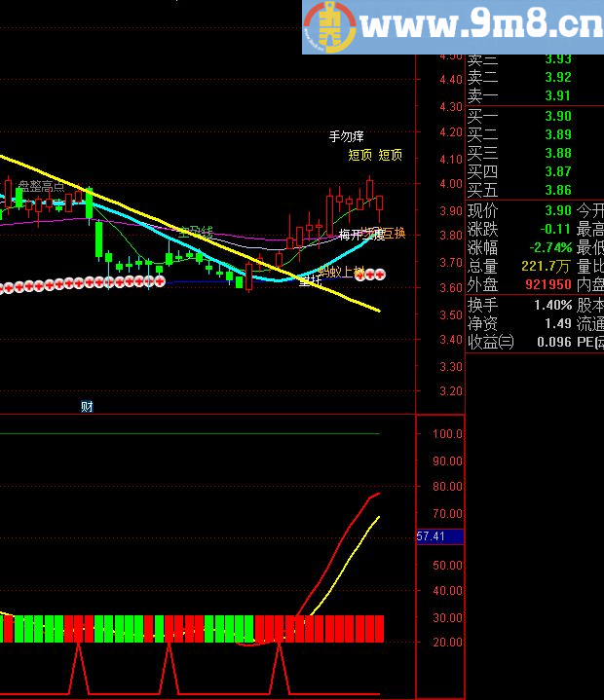Click the 收益(三) 0.096 earnings value
Viewport: 604px width, 700px height.
554,342
